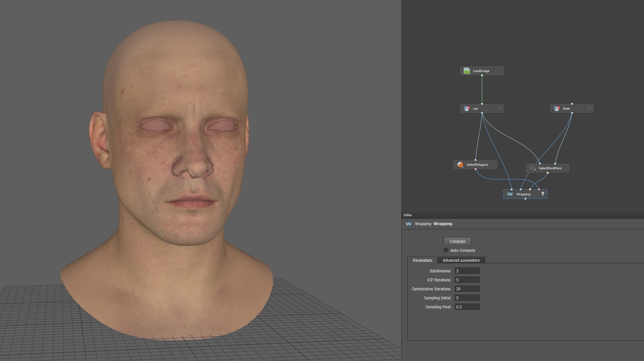This screenshot has width=644, height=361.
Task: Click the xyz node's blue output port
Action: click(x=482, y=113)
